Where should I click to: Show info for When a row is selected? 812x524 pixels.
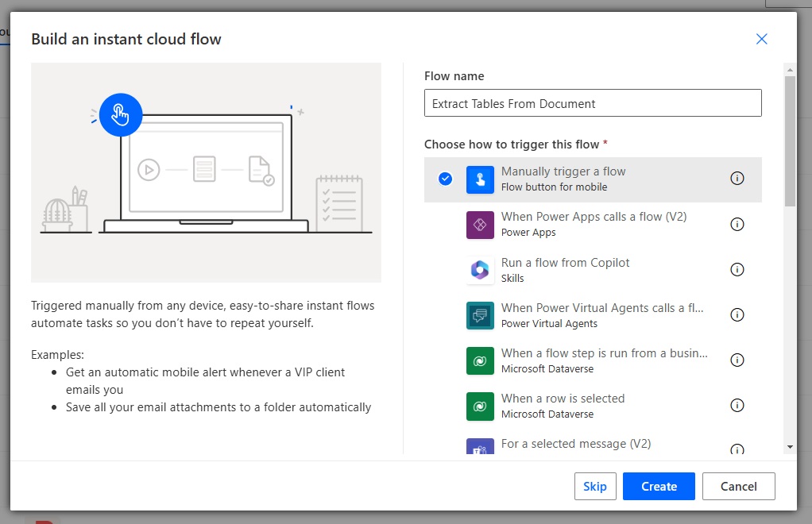(x=737, y=405)
